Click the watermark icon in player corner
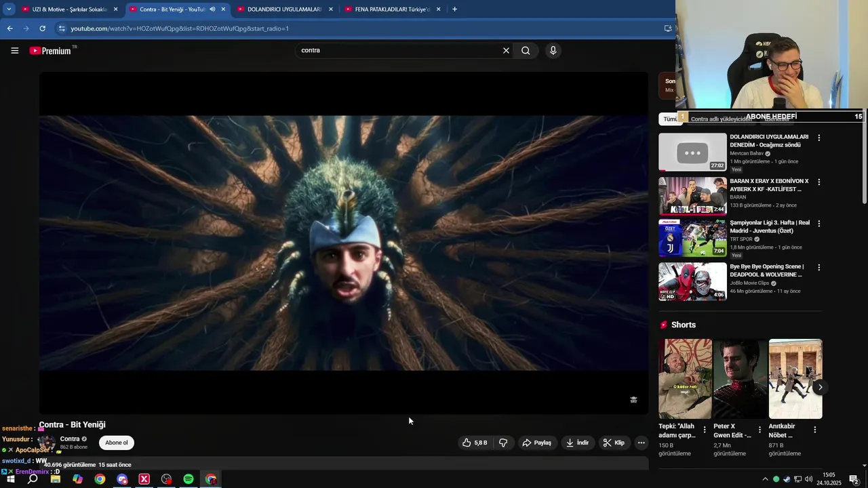This screenshot has height=488, width=868. click(633, 400)
